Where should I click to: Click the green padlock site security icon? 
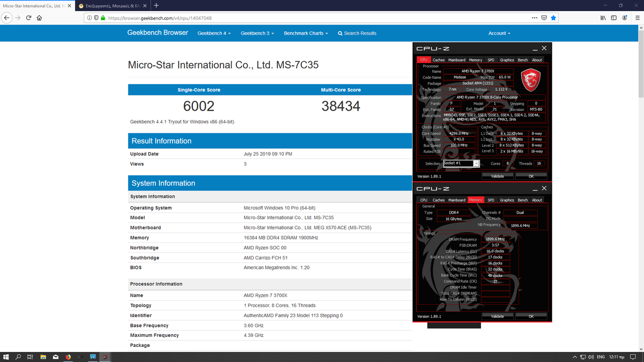(103, 18)
